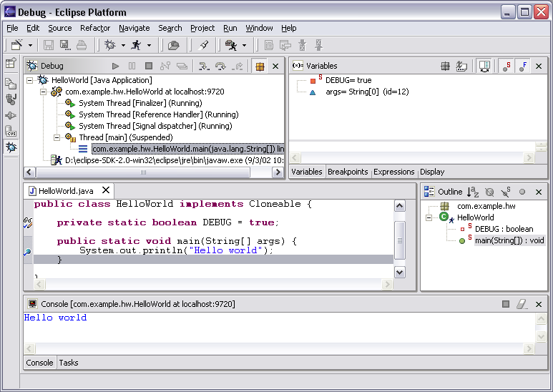Screen dimensions: 553x392
Task: Toggle Show Qualified Names in Debug view
Action: 260,66
